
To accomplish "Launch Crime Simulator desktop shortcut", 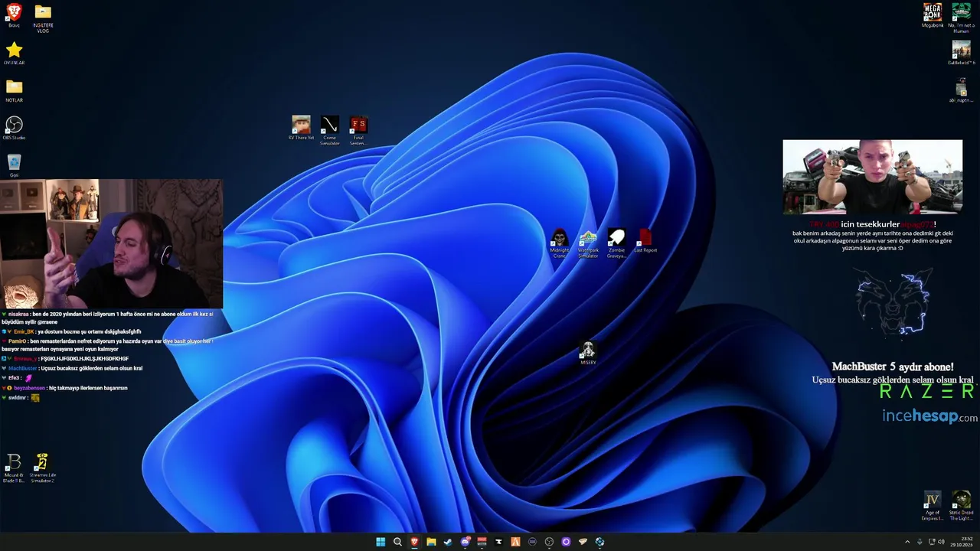I will tap(329, 130).
